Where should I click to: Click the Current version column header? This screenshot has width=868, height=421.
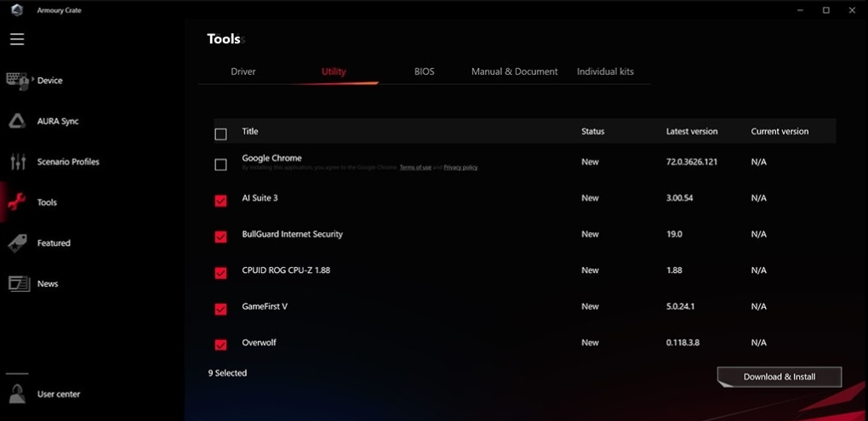click(779, 131)
